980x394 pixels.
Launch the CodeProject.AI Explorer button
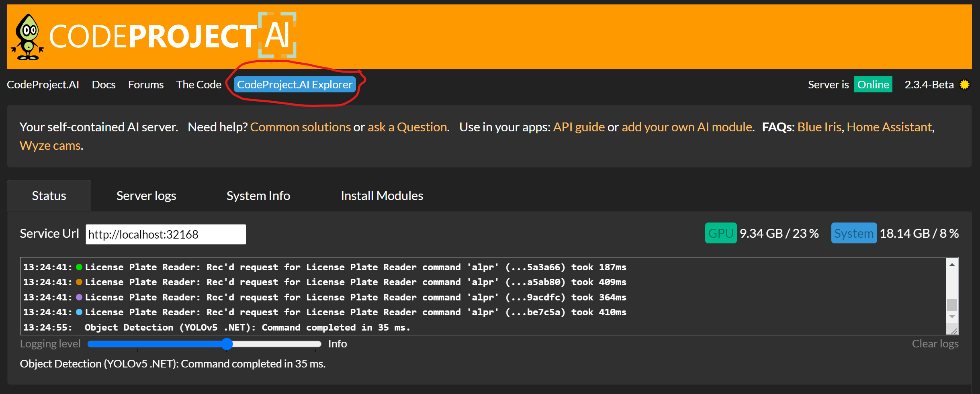(x=295, y=84)
